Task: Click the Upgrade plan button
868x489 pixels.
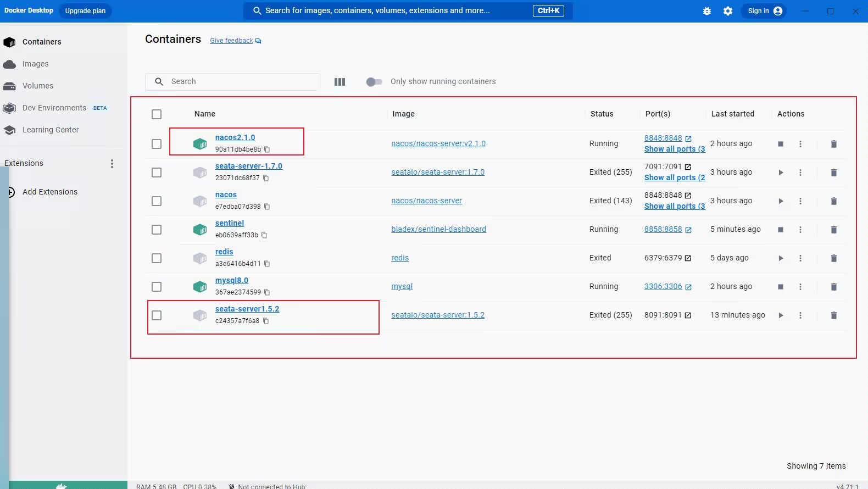Action: [x=85, y=11]
